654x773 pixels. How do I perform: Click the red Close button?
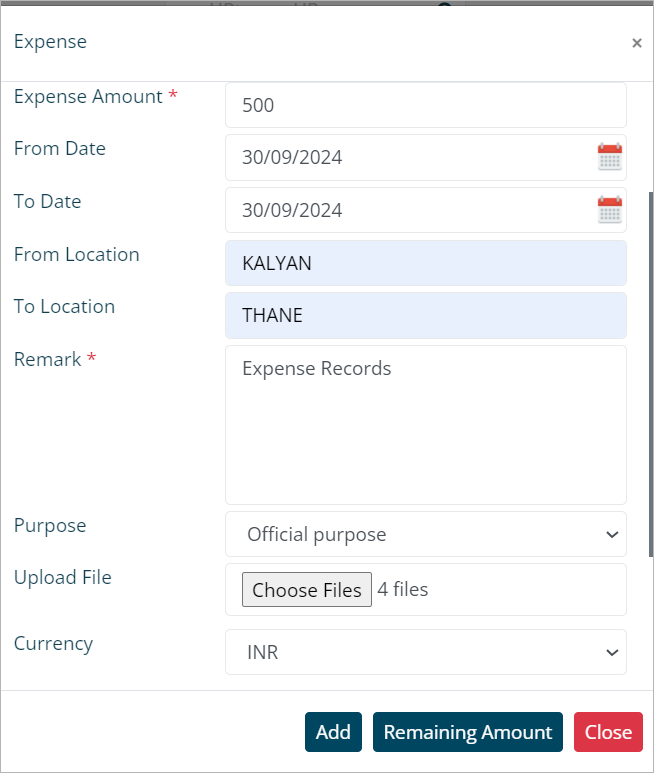[x=608, y=732]
